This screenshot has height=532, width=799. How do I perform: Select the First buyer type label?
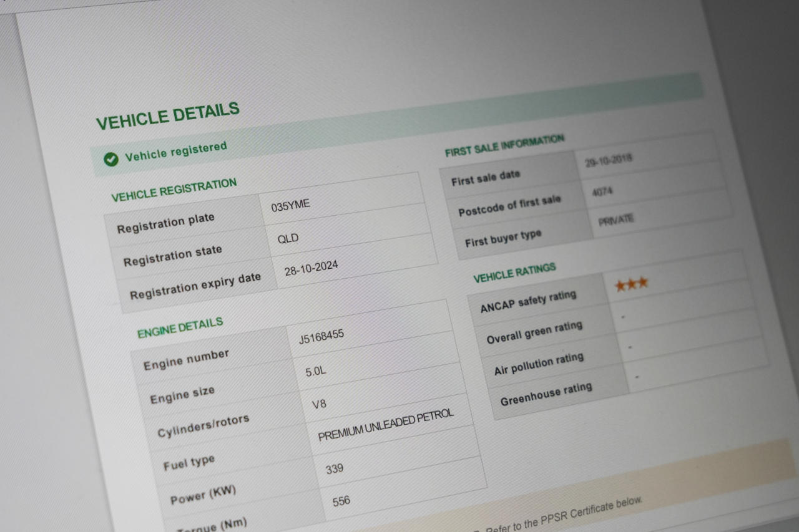[x=502, y=238]
